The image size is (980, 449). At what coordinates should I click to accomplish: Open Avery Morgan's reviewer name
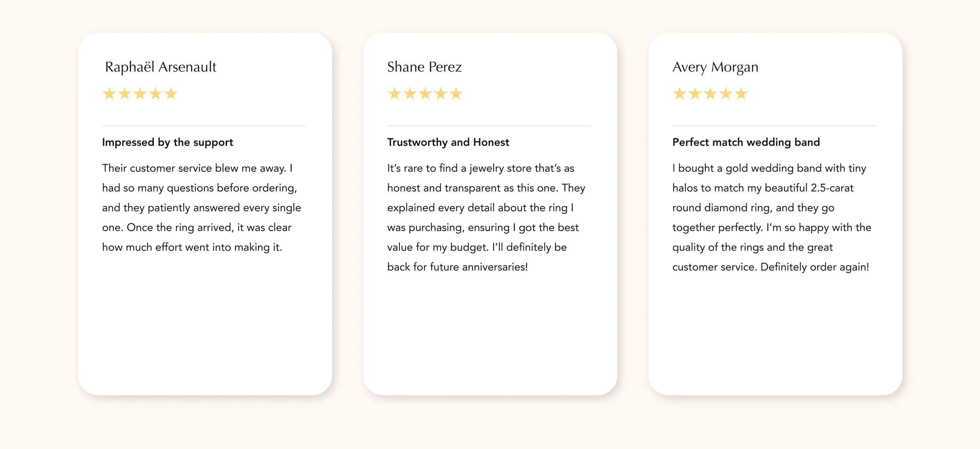coord(715,67)
